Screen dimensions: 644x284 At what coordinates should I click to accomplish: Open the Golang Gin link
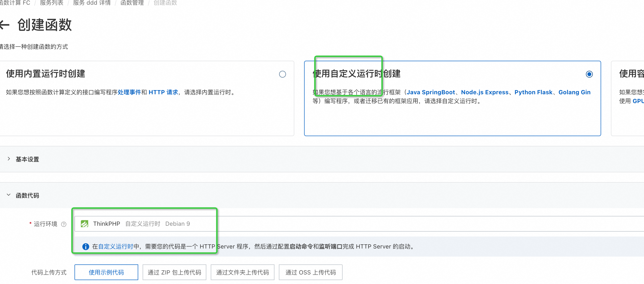(x=574, y=92)
